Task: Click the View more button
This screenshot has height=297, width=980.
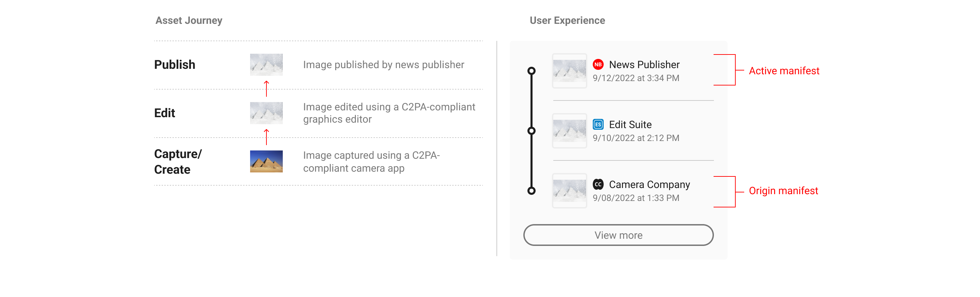Action: click(618, 235)
